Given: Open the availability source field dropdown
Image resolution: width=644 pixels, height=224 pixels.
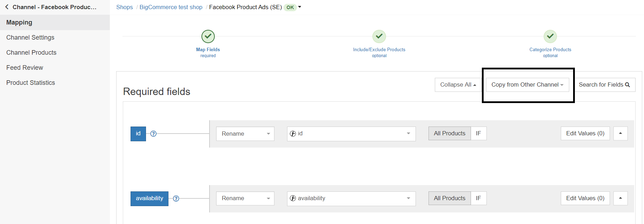Looking at the screenshot, I should (351, 199).
